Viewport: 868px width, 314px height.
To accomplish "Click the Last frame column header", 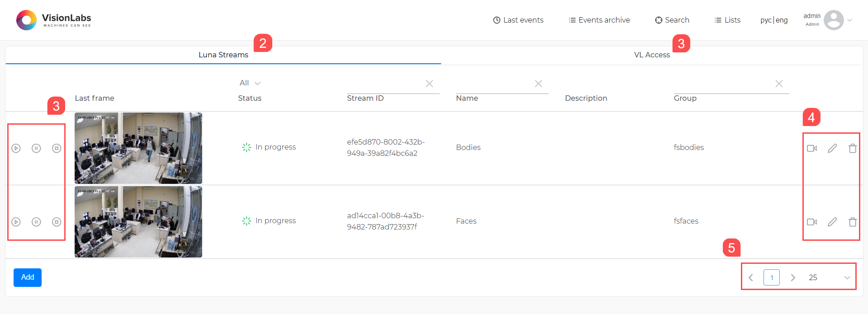I will [95, 98].
